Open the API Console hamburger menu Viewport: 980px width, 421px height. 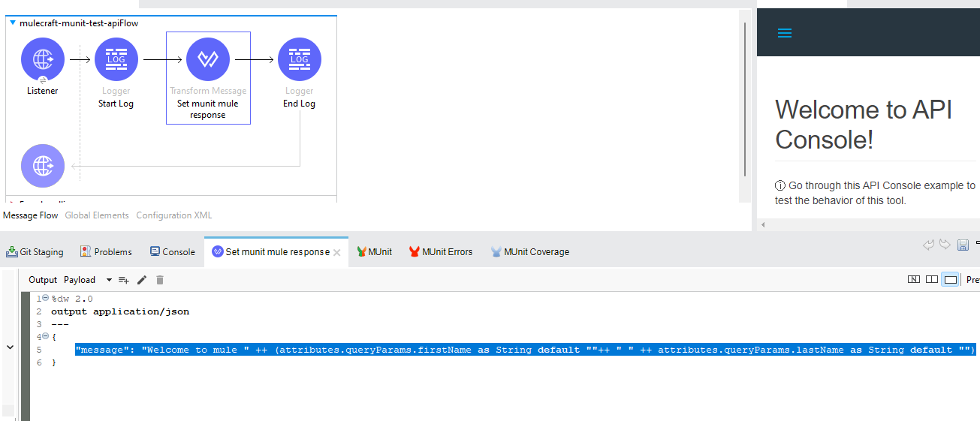(x=785, y=33)
